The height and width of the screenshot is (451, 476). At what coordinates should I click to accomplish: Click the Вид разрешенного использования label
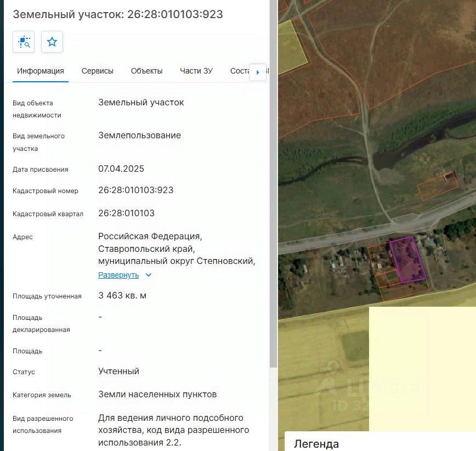tap(43, 424)
